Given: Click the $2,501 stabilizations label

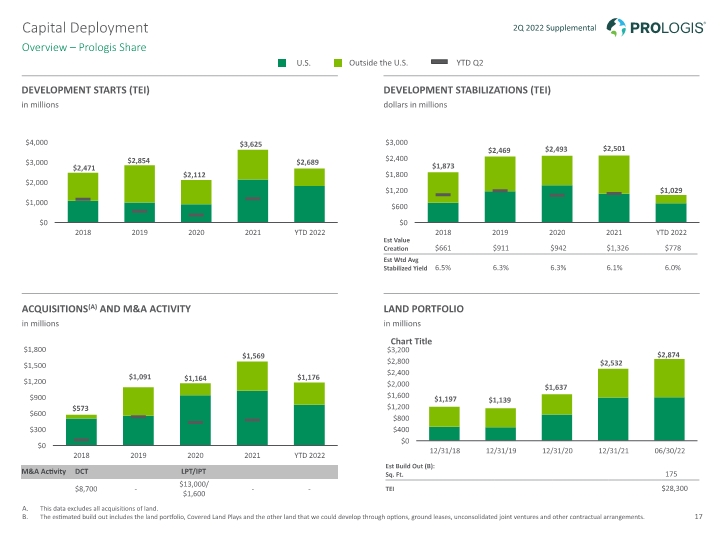Looking at the screenshot, I should point(614,148).
